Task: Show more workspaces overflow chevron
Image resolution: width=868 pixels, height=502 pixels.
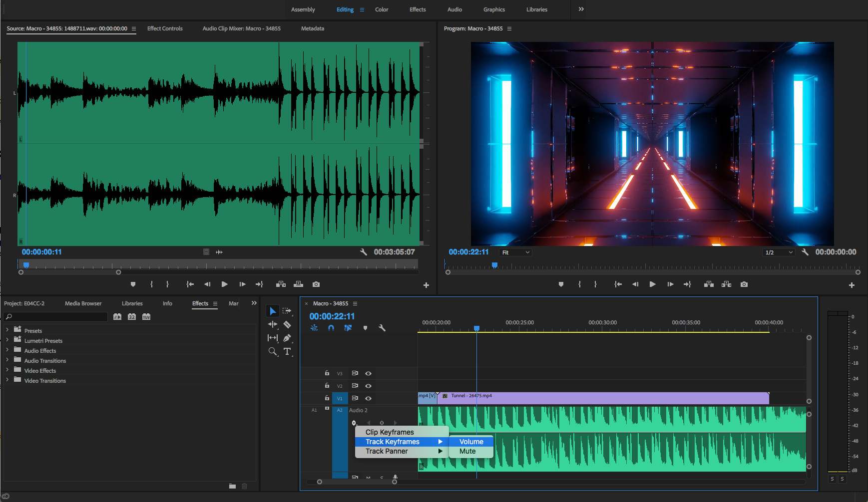Action: click(x=581, y=9)
